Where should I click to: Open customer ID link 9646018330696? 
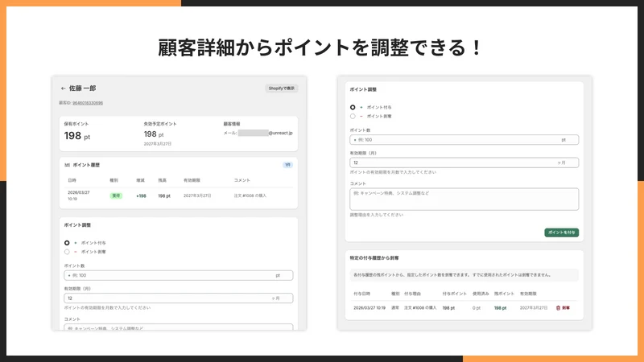[x=88, y=103]
